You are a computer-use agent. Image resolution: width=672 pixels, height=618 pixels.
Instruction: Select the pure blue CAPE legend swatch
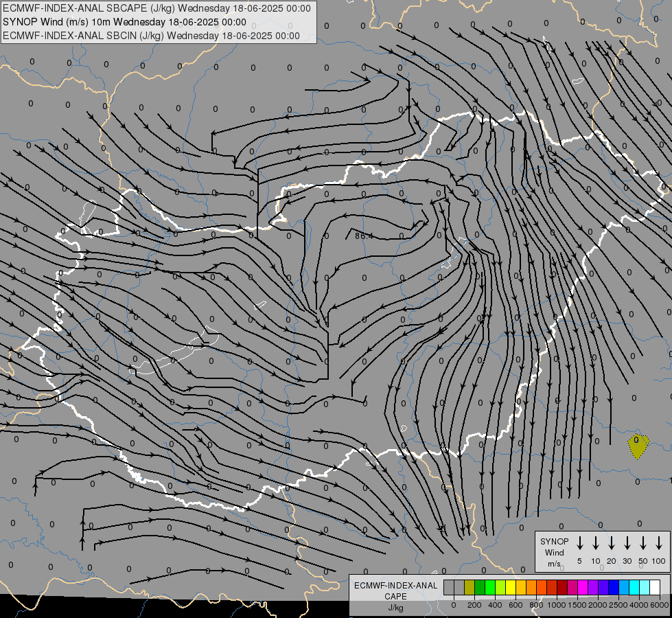click(614, 588)
